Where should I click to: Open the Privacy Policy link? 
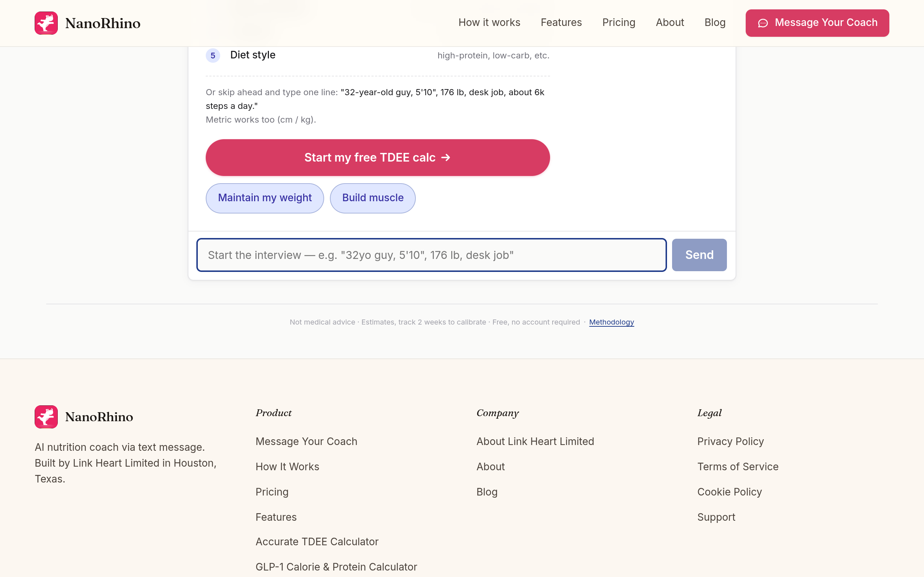[730, 441]
